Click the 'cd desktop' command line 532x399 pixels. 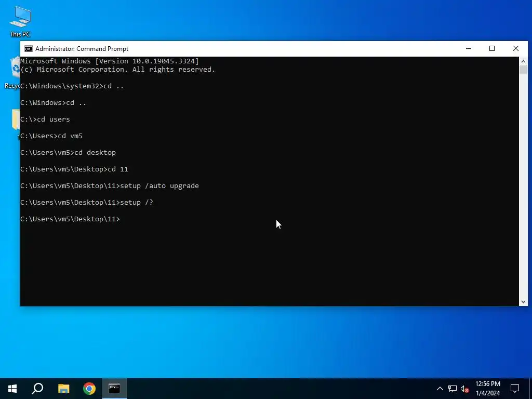tap(68, 153)
